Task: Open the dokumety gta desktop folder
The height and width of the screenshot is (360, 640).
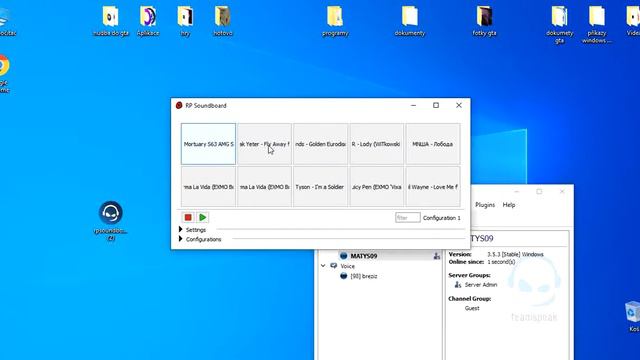Action: tap(560, 24)
